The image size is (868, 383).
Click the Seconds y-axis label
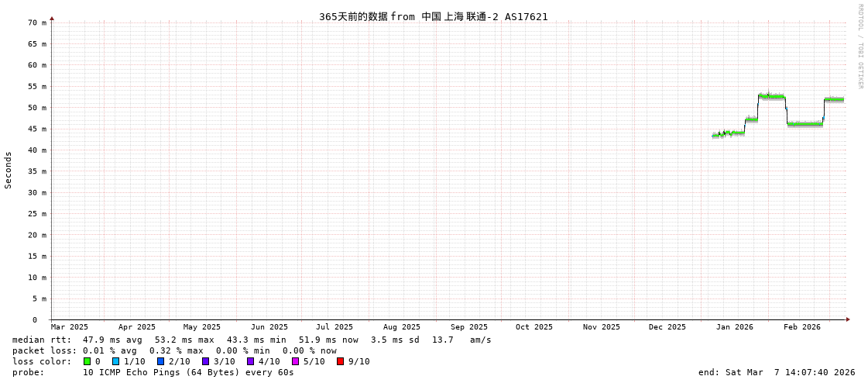tap(9, 170)
